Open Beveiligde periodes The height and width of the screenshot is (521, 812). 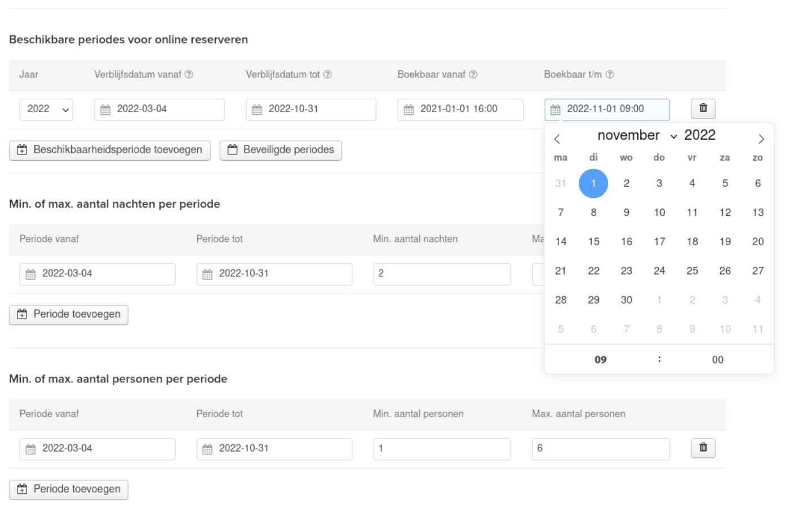pos(281,150)
